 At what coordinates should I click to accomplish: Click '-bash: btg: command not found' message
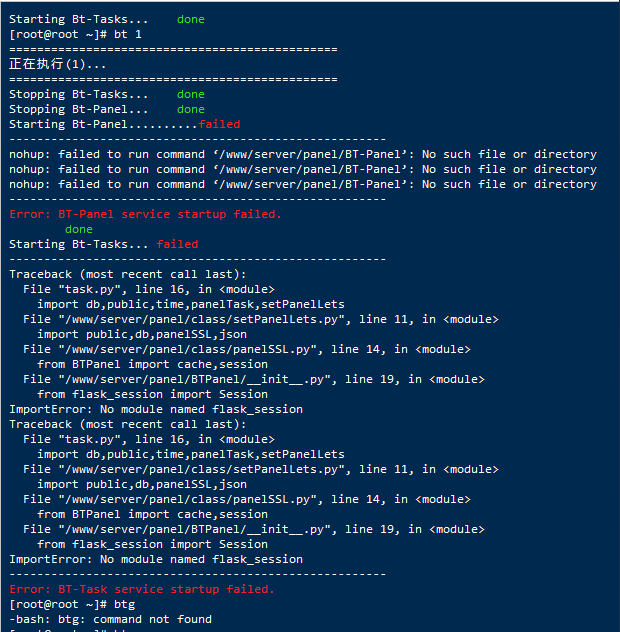[110, 619]
